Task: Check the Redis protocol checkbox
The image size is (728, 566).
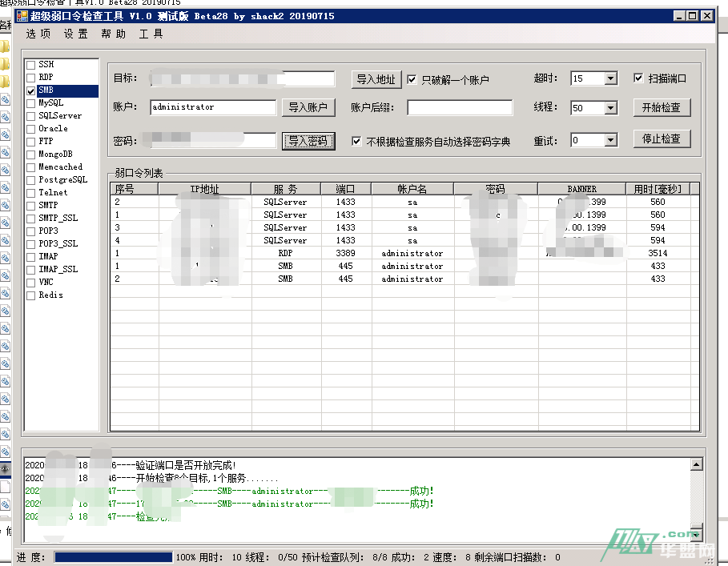Action: point(29,295)
